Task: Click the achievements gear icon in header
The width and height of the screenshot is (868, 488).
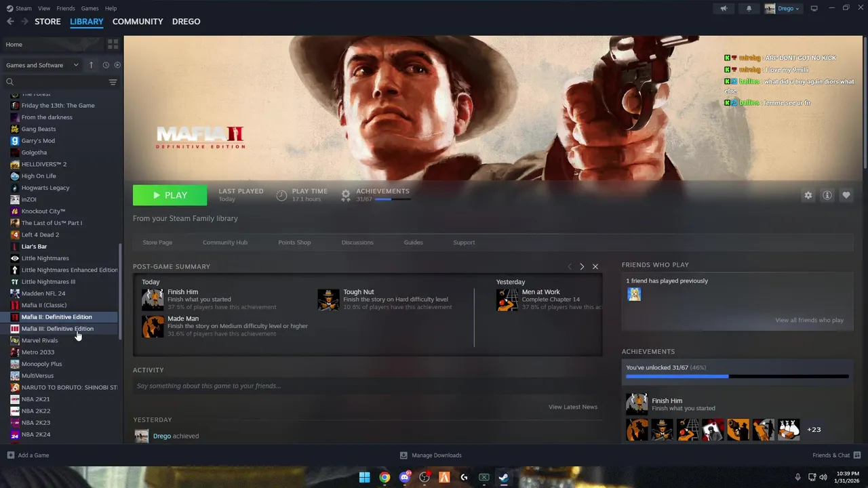Action: [346, 195]
